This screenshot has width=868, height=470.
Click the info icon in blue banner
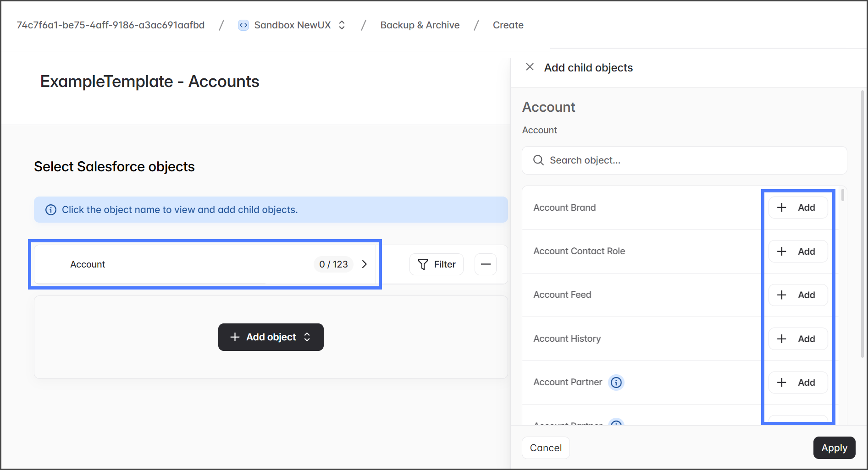51,210
